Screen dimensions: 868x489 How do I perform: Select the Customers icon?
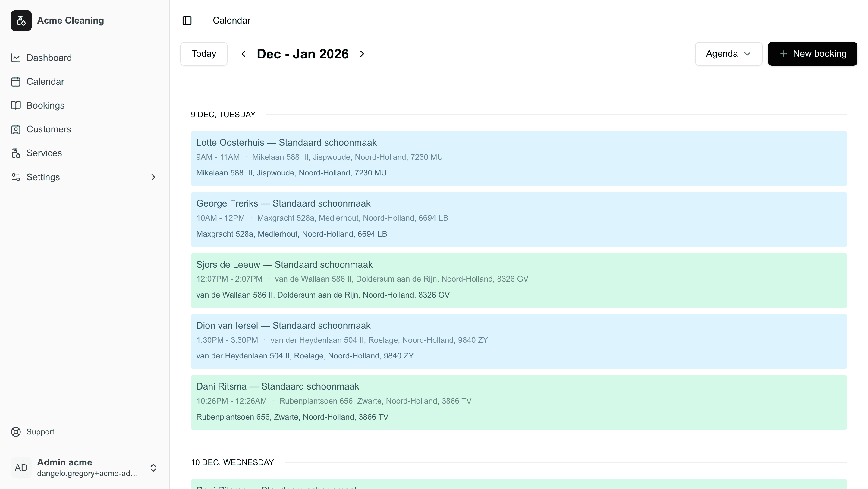click(x=16, y=129)
